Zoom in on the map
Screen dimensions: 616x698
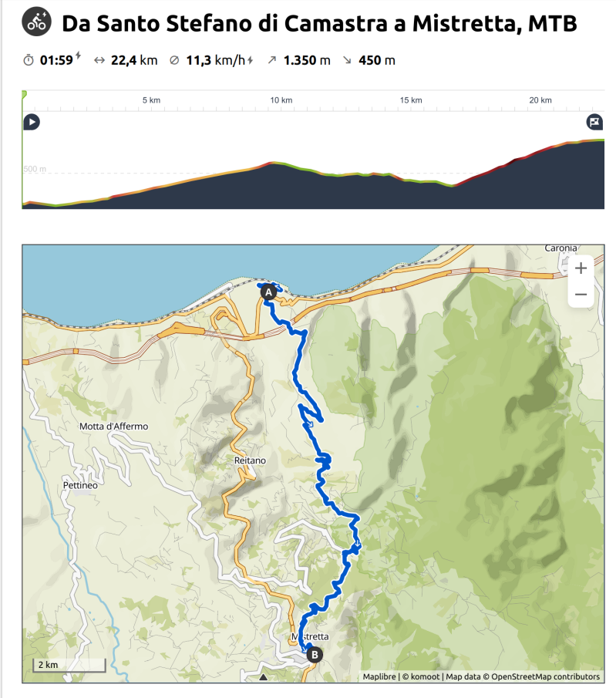coord(581,268)
